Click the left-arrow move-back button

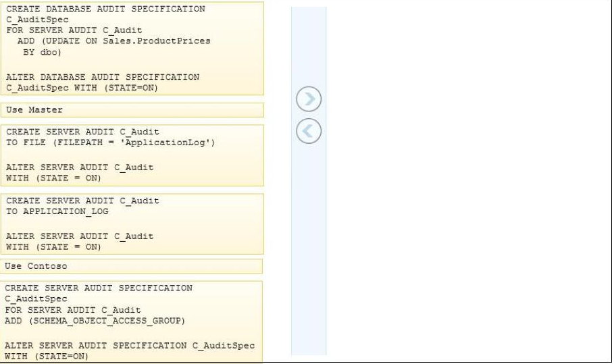(x=309, y=131)
